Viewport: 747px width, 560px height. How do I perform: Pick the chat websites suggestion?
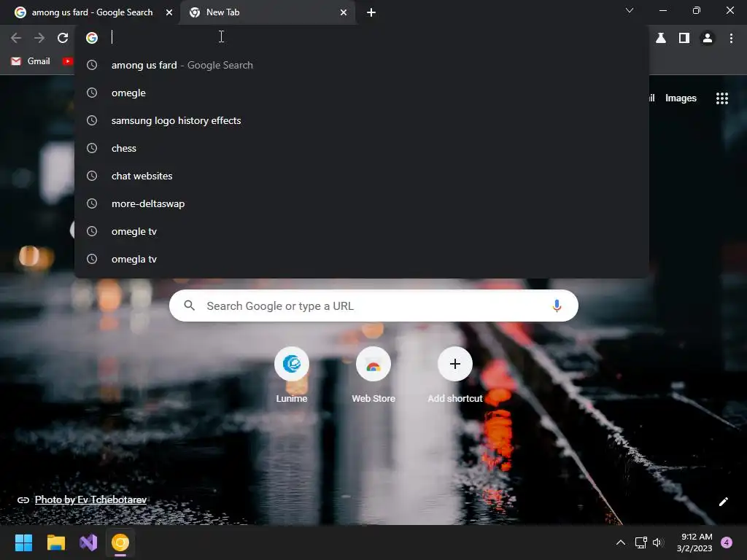pyautogui.click(x=362, y=176)
